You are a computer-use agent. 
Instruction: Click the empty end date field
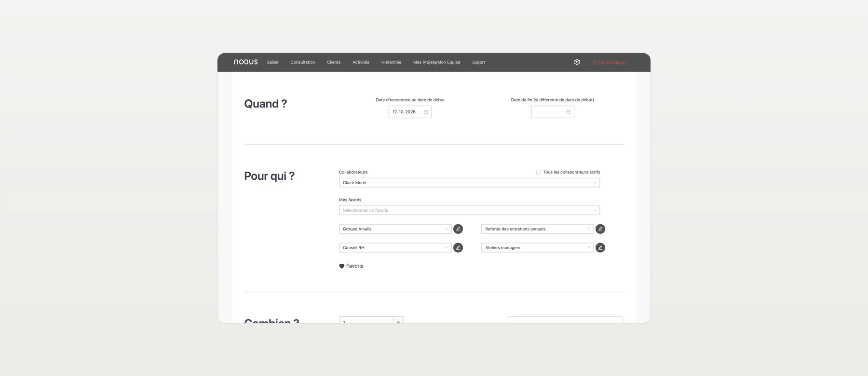tap(553, 112)
